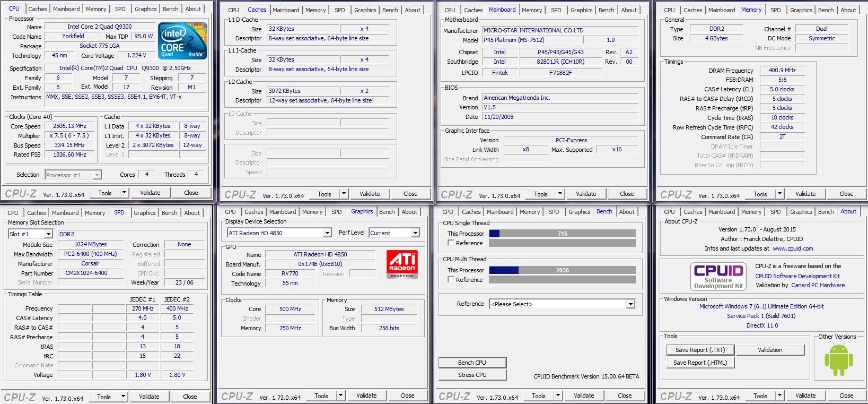868x404 pixels.
Task: Expand Tools arrow in the About tab window
Action: pos(779,396)
